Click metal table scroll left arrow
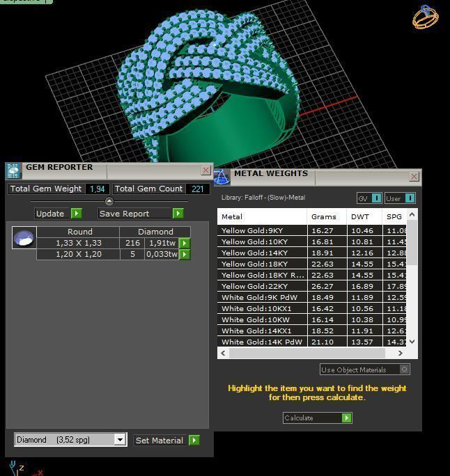 click(224, 353)
